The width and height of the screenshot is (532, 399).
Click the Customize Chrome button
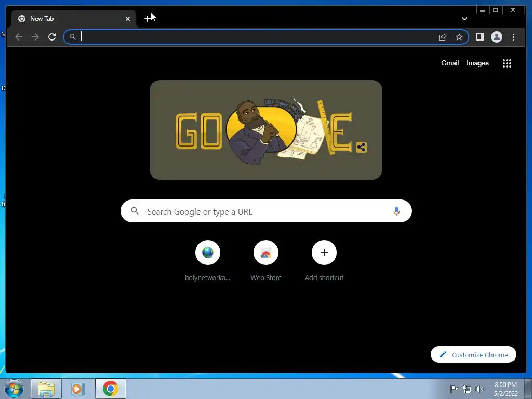tap(473, 354)
